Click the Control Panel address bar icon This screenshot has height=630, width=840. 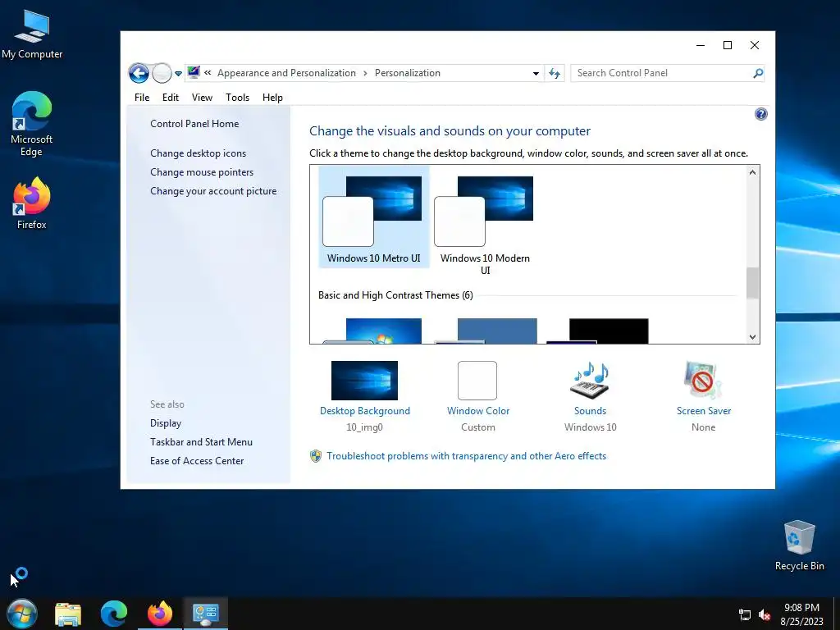point(194,72)
